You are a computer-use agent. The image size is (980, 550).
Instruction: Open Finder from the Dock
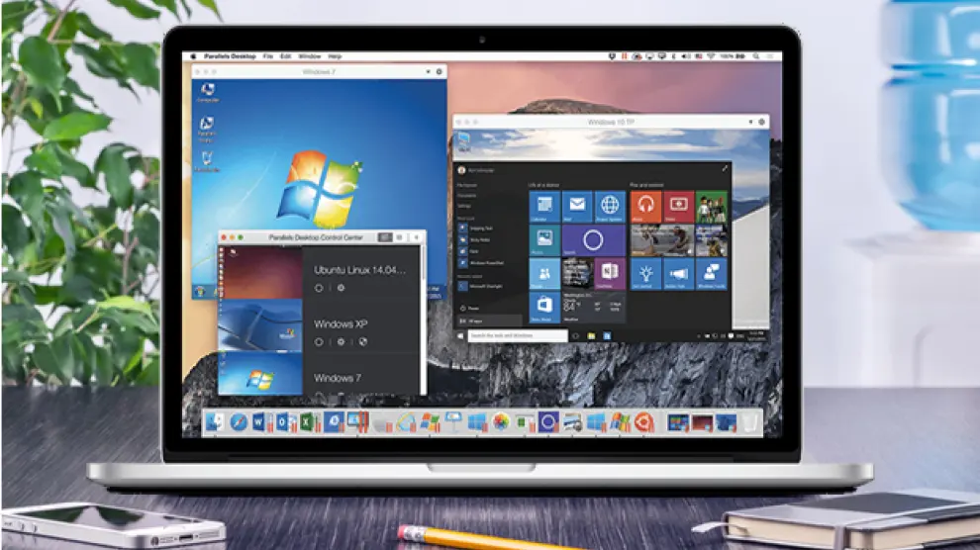coord(215,422)
